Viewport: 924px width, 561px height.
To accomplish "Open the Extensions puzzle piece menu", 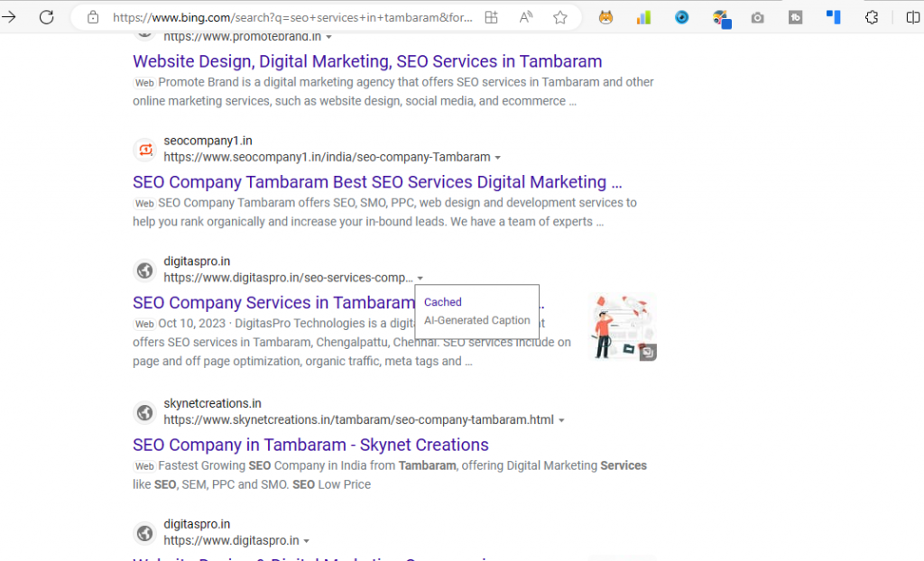I will 872,17.
